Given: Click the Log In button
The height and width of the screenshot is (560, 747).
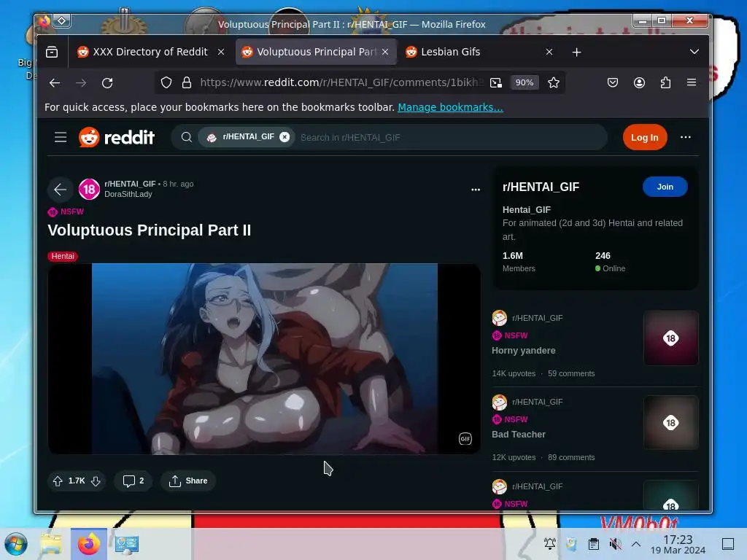Looking at the screenshot, I should point(645,137).
